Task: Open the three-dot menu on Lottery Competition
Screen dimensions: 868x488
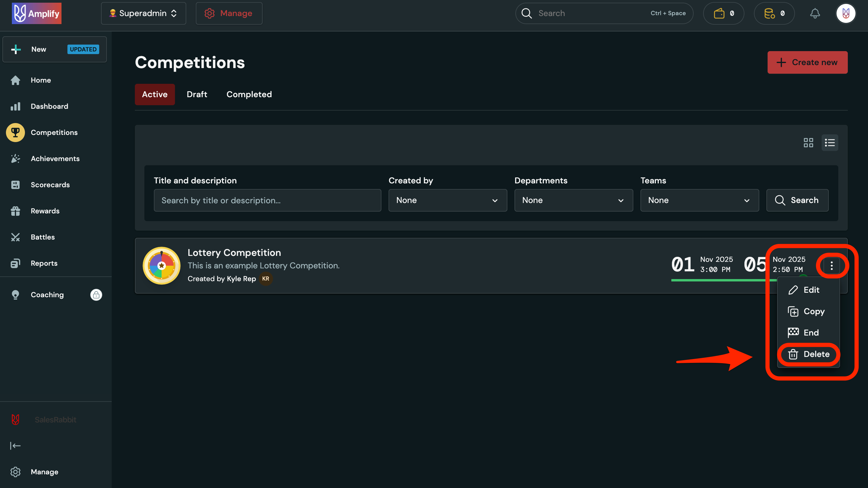Action: [x=831, y=266]
